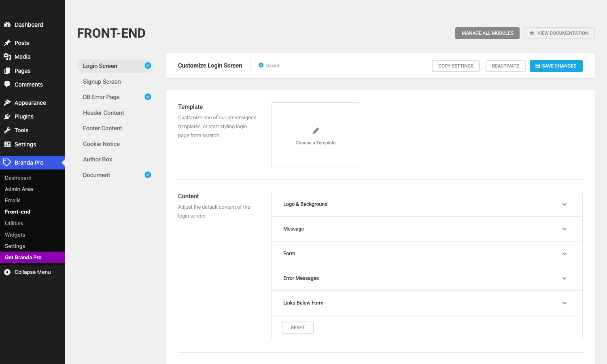Click the Pages icon in sidebar

[x=7, y=71]
